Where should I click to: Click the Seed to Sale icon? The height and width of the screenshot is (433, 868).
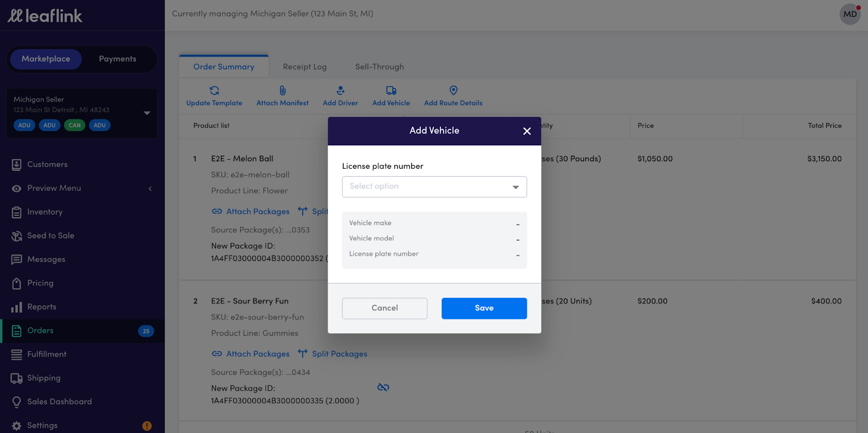pyautogui.click(x=17, y=236)
